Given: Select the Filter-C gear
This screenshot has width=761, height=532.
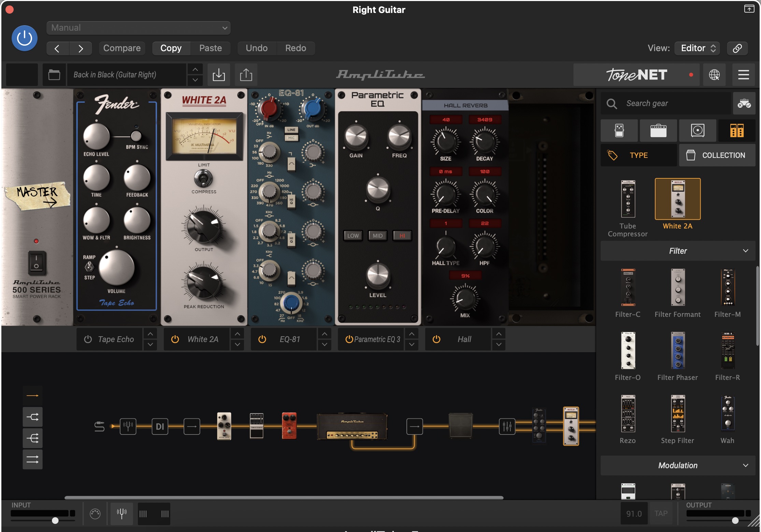Looking at the screenshot, I should coord(628,287).
